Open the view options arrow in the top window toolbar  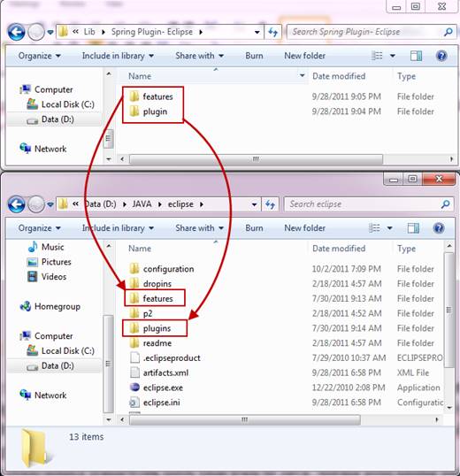(x=393, y=56)
